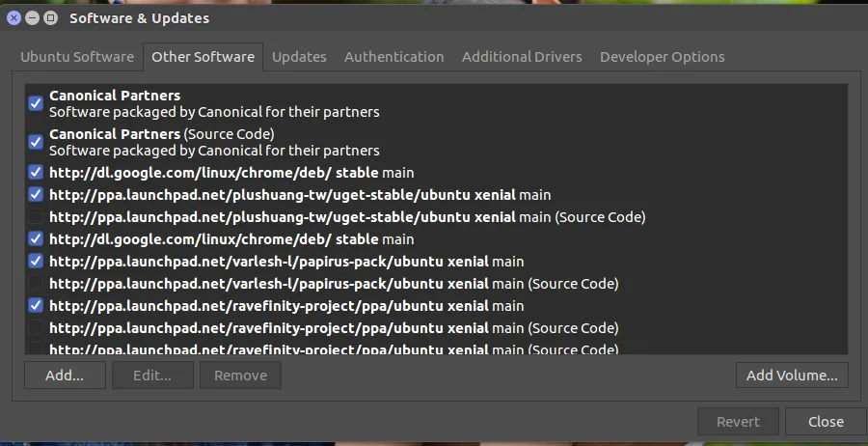Click the Close button at bottom right

click(826, 422)
